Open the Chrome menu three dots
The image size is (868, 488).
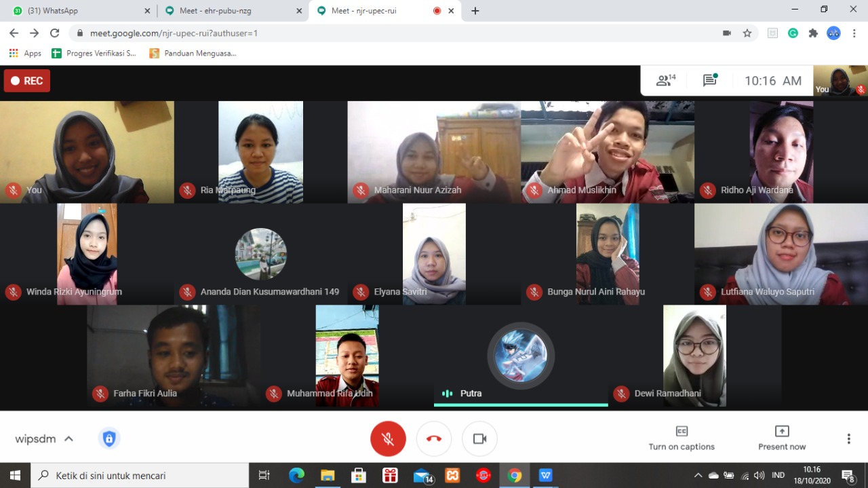click(854, 33)
